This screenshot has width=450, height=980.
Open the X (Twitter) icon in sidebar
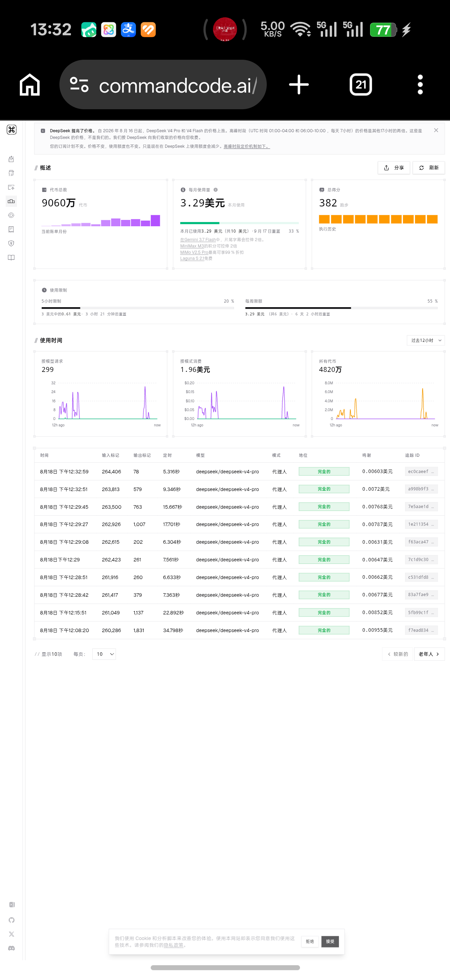[11, 934]
